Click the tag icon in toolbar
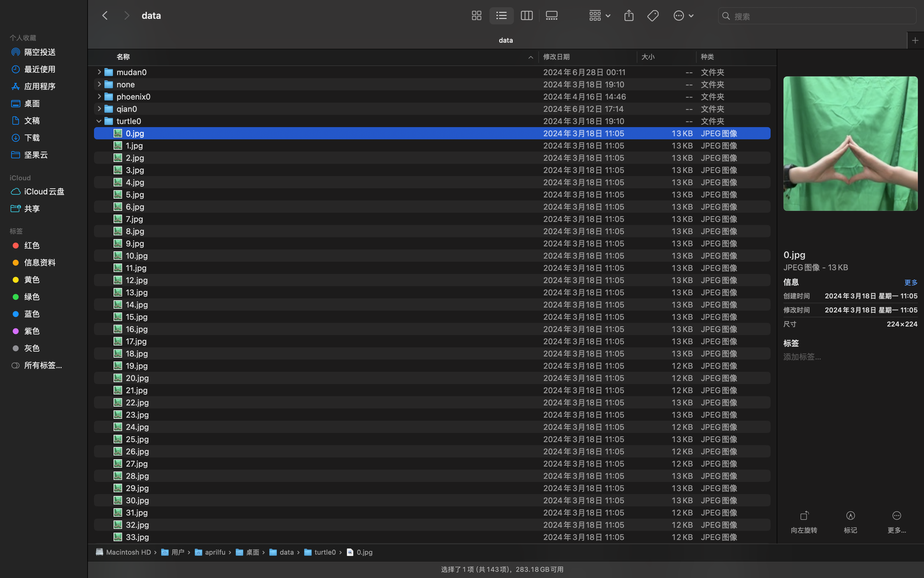The height and width of the screenshot is (578, 924). coord(653,16)
